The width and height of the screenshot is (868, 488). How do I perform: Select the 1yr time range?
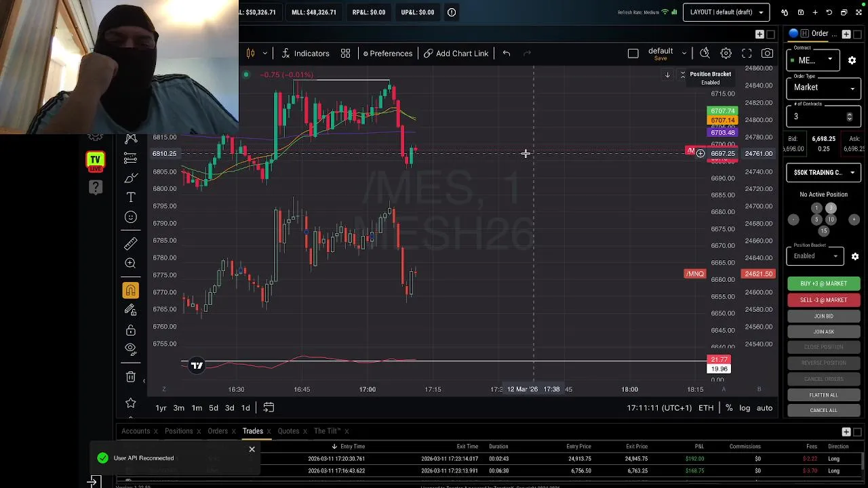161,408
